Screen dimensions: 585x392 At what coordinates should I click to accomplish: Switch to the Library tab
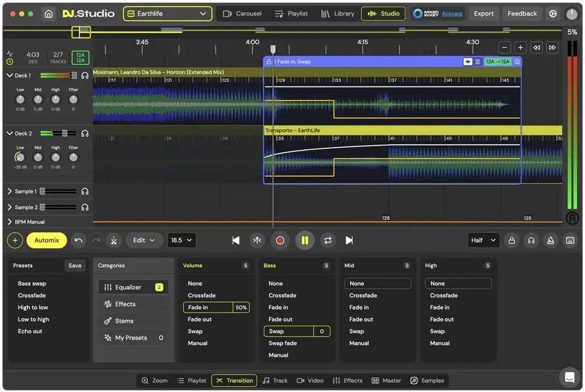[338, 14]
